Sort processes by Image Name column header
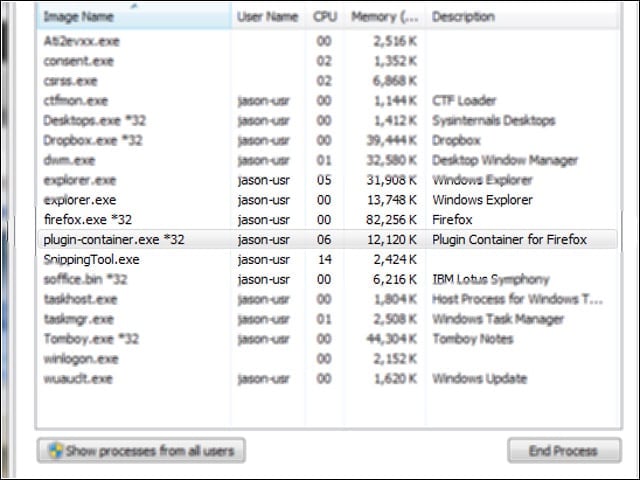This screenshot has width=640, height=480. click(x=134, y=16)
